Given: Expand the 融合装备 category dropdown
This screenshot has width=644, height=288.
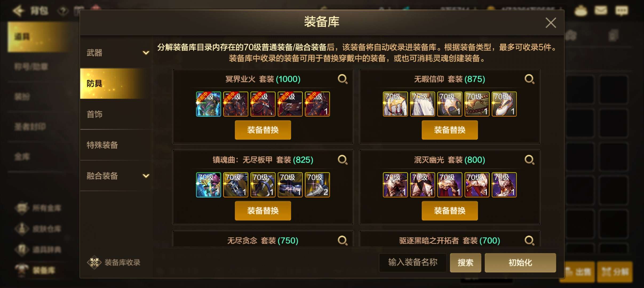Looking at the screenshot, I should click(x=146, y=176).
